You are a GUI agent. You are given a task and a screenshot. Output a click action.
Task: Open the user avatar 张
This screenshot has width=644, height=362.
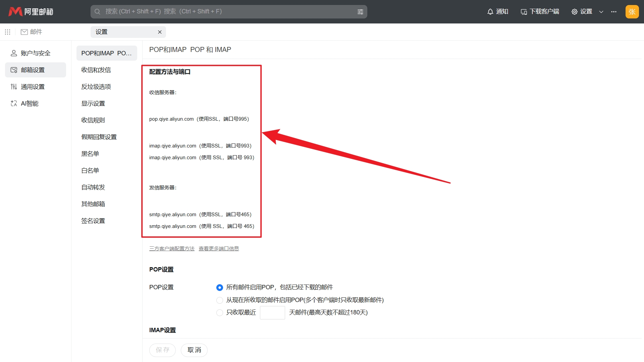(x=632, y=12)
